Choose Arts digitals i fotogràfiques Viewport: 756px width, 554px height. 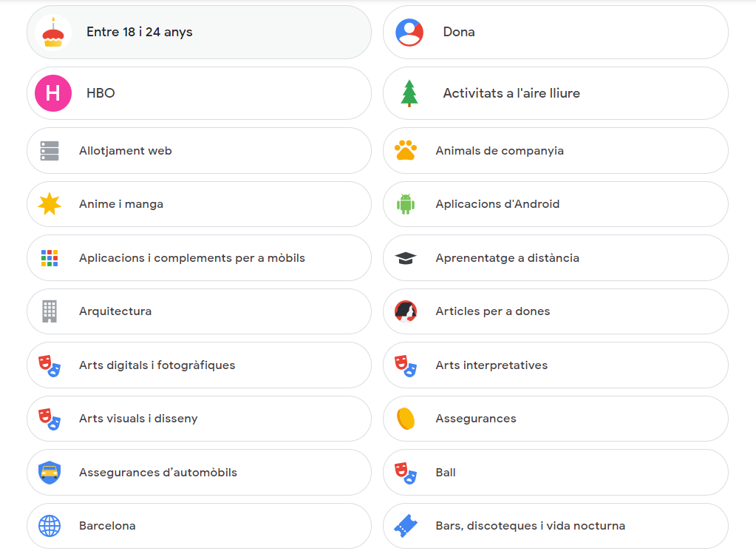198,365
